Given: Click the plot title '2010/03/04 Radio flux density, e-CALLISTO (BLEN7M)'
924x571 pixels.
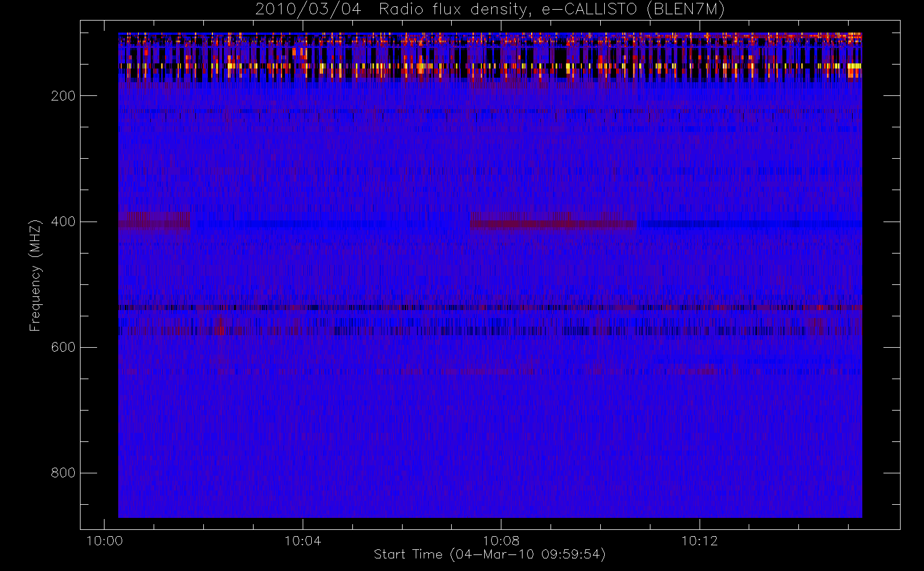Looking at the screenshot, I should 489,10.
